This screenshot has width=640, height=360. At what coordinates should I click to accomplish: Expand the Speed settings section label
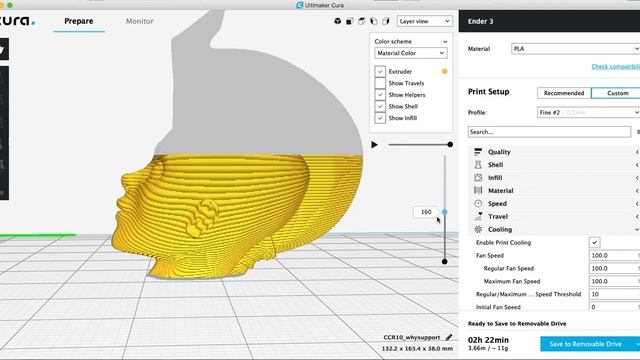coord(497,203)
